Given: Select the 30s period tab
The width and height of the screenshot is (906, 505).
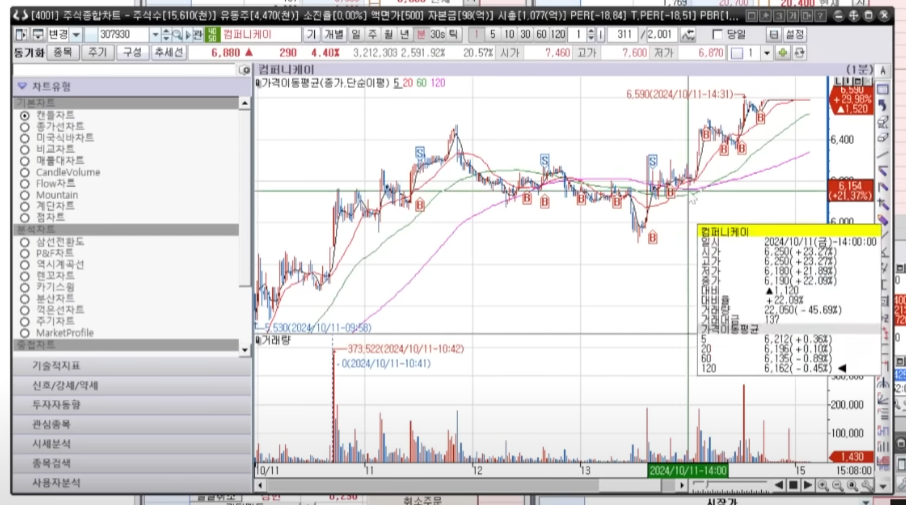Looking at the screenshot, I should (x=437, y=35).
